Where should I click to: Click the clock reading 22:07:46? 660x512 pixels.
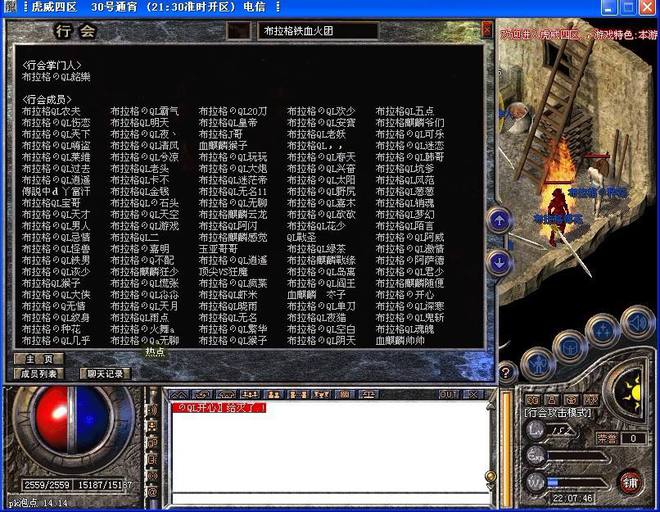coord(572,499)
